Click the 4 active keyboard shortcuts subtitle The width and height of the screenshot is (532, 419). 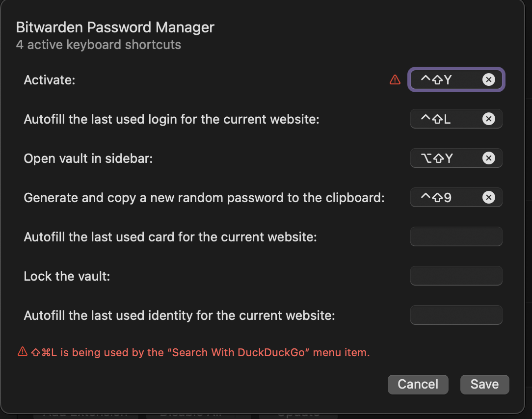(99, 45)
